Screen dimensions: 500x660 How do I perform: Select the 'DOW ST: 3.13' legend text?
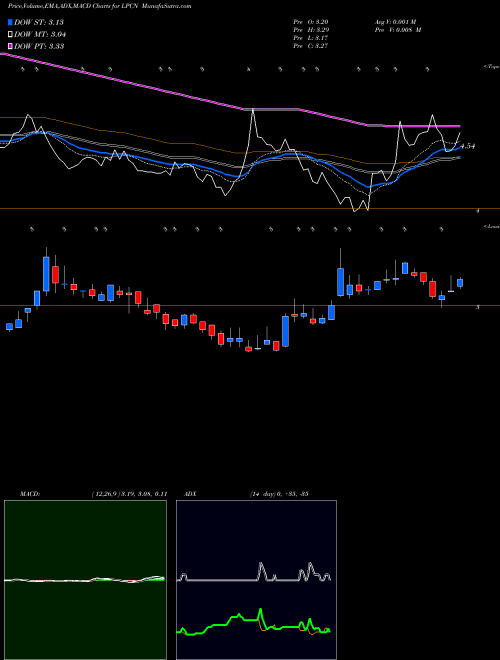[39, 23]
